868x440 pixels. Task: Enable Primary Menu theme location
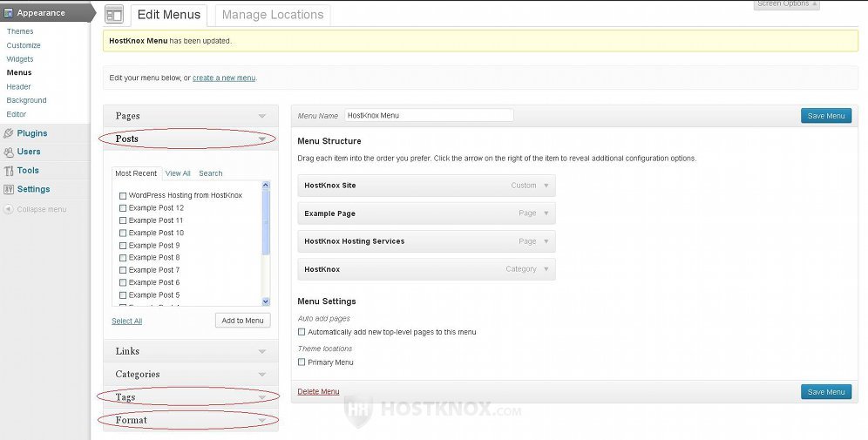(x=302, y=362)
